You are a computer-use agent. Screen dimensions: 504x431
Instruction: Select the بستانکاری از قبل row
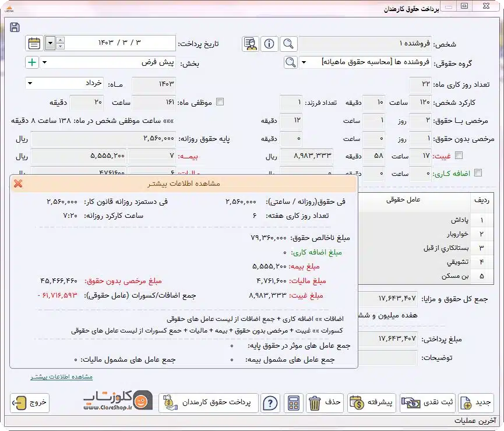[426, 248]
